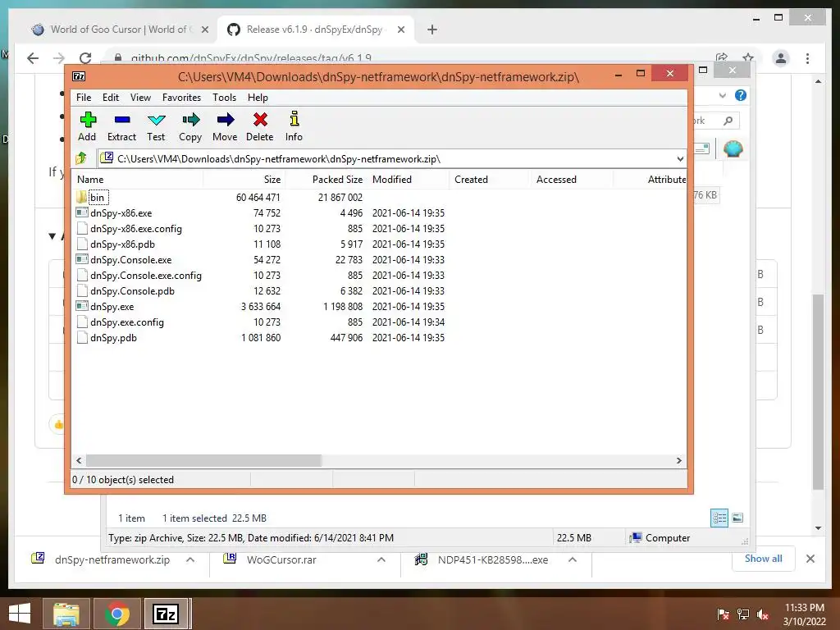This screenshot has width=840, height=630.
Task: Reload the Chrome page
Action: pyautogui.click(x=85, y=58)
